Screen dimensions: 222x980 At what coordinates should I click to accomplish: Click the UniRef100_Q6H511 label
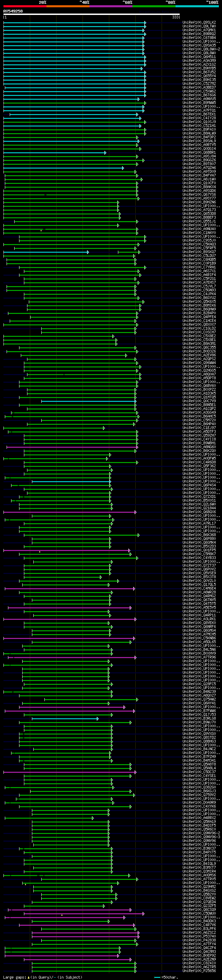pyautogui.click(x=199, y=57)
